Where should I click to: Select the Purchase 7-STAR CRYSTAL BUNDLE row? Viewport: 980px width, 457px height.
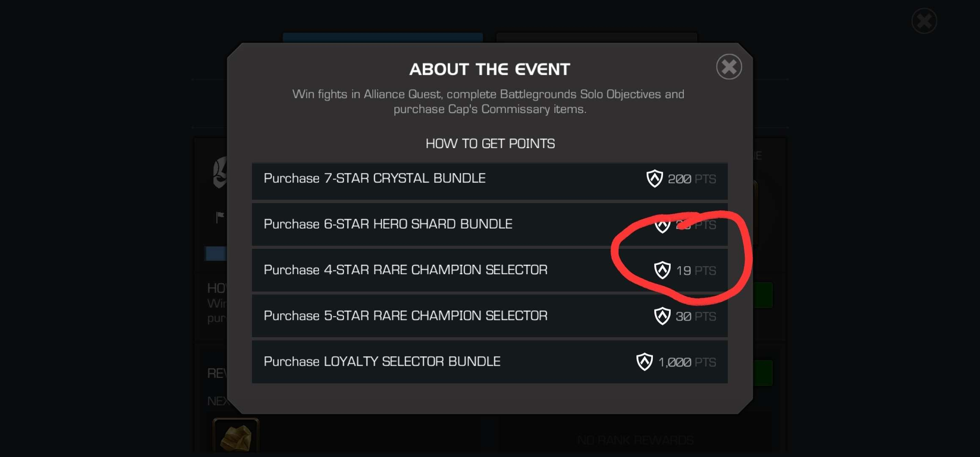tap(490, 180)
